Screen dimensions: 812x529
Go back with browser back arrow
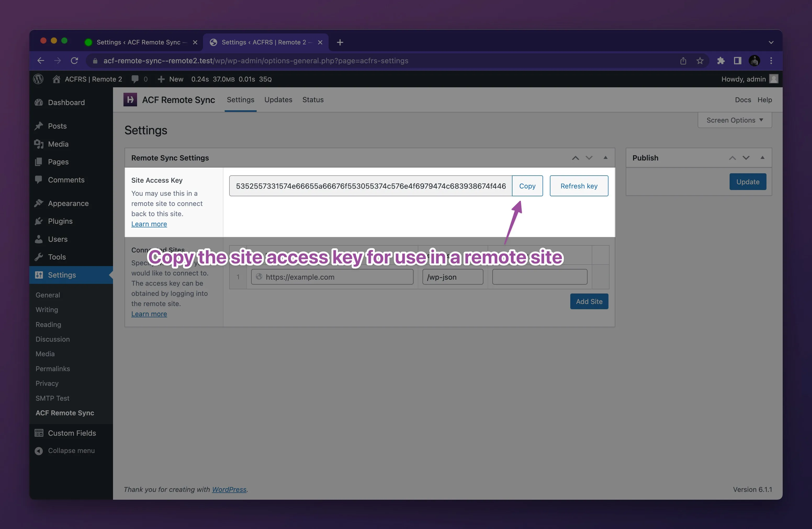[x=41, y=61]
